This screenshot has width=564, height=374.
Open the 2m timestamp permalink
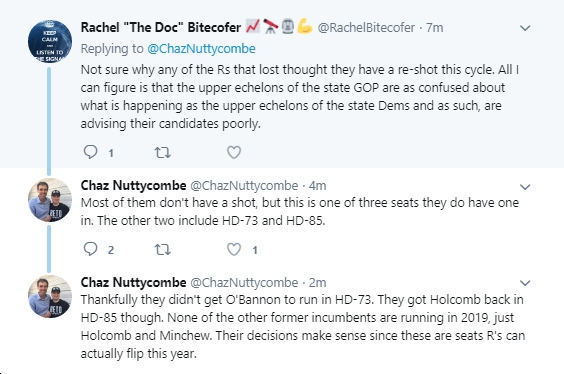[x=317, y=283]
